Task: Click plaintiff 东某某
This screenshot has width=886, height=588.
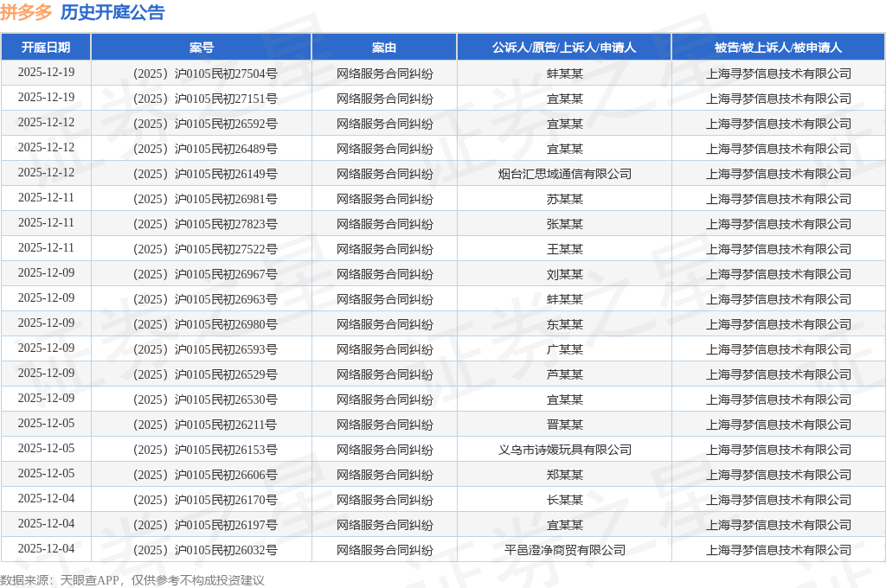Action: tap(564, 324)
